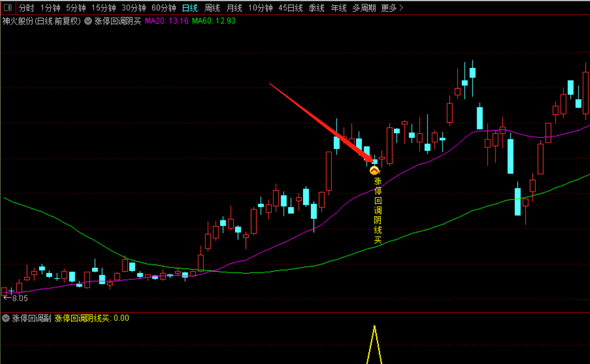Image resolution: width=590 pixels, height=364 pixels.
Task: Select the 10分钟 period tab
Action: coord(260,8)
